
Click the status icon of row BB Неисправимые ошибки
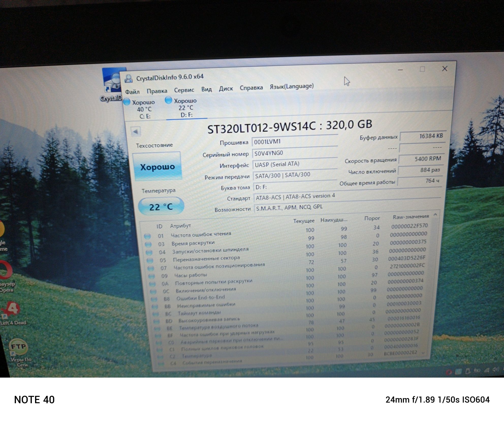(155, 307)
